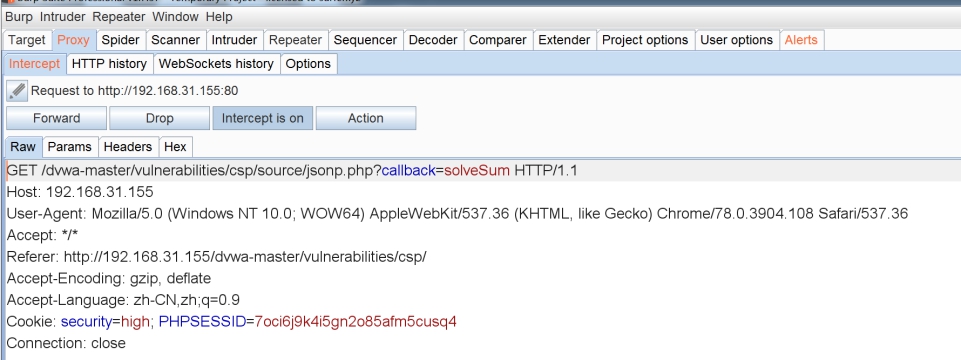The height and width of the screenshot is (360, 961).
Task: Switch to the Intruder tool tab
Action: tap(234, 40)
